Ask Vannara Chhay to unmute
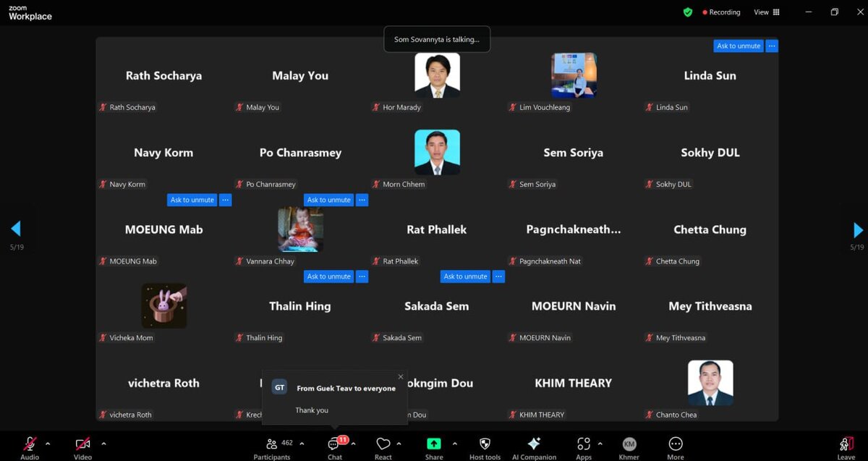The height and width of the screenshot is (461, 868). [x=328, y=200]
